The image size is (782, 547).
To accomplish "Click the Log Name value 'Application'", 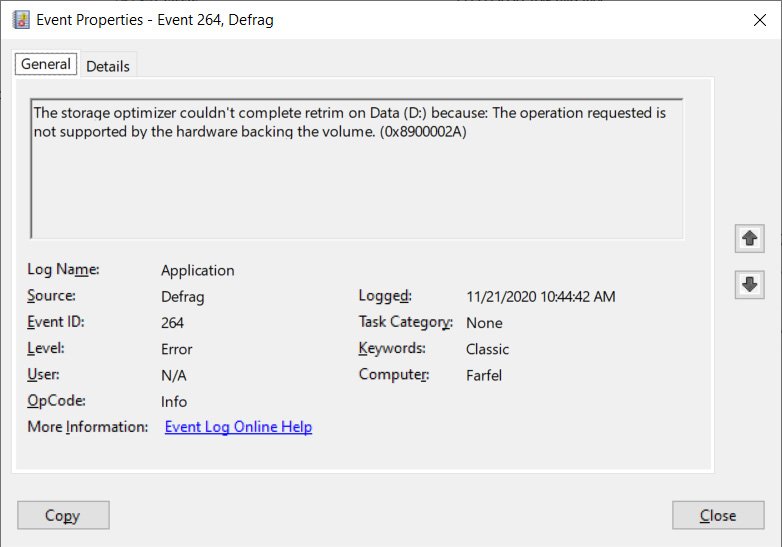I will pos(198,270).
